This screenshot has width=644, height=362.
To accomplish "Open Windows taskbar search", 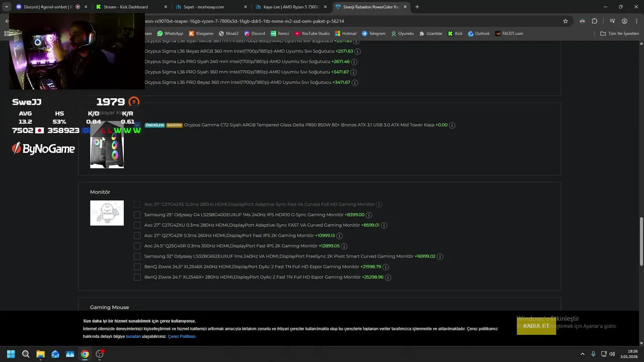I will click(26, 354).
